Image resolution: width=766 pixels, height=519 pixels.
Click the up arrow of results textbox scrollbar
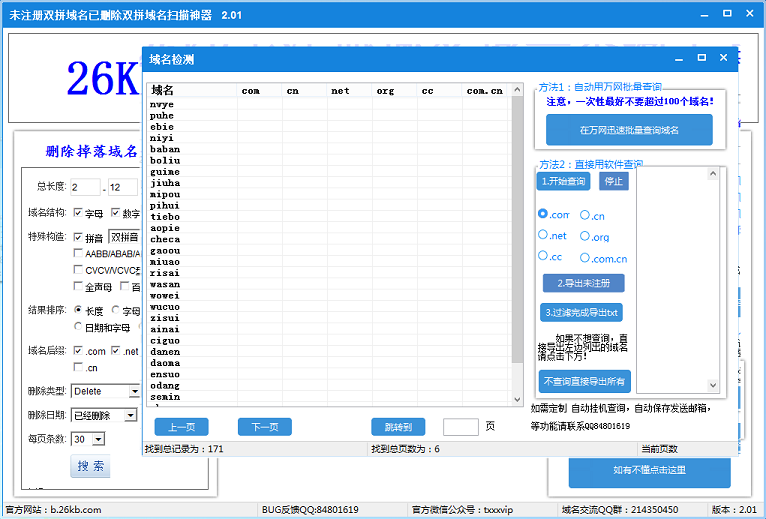coord(713,174)
